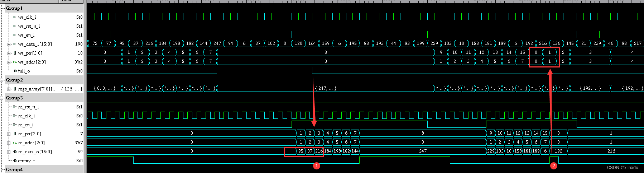Click the 247 segment on wr_data_i waveform
This screenshot has height=173, width=644.
(x=217, y=43)
